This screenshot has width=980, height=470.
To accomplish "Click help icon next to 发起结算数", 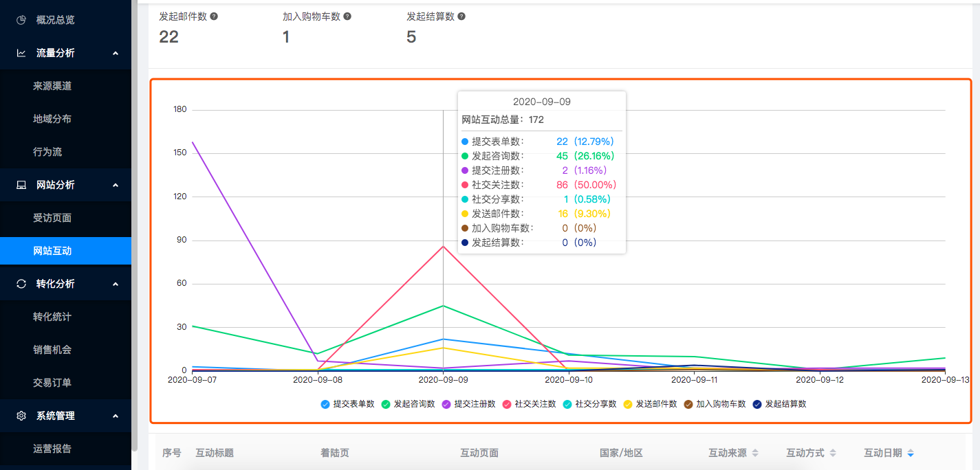I will 461,16.
